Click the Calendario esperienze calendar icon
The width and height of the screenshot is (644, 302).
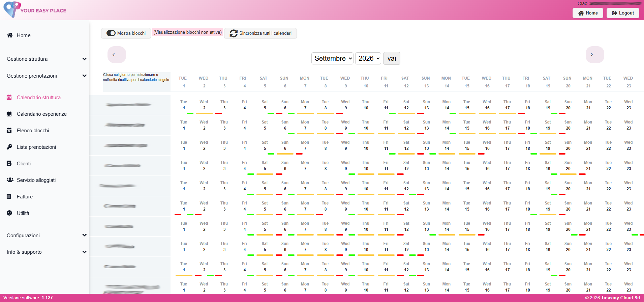pyautogui.click(x=9, y=114)
